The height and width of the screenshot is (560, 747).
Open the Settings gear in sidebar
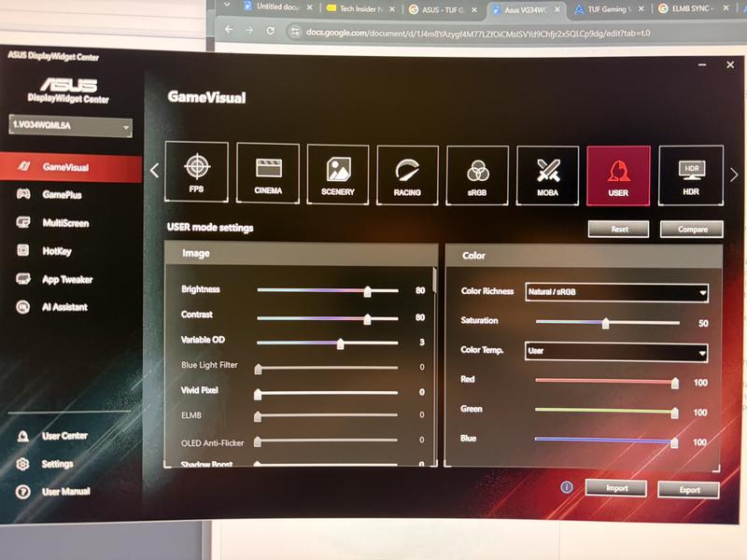[22, 464]
